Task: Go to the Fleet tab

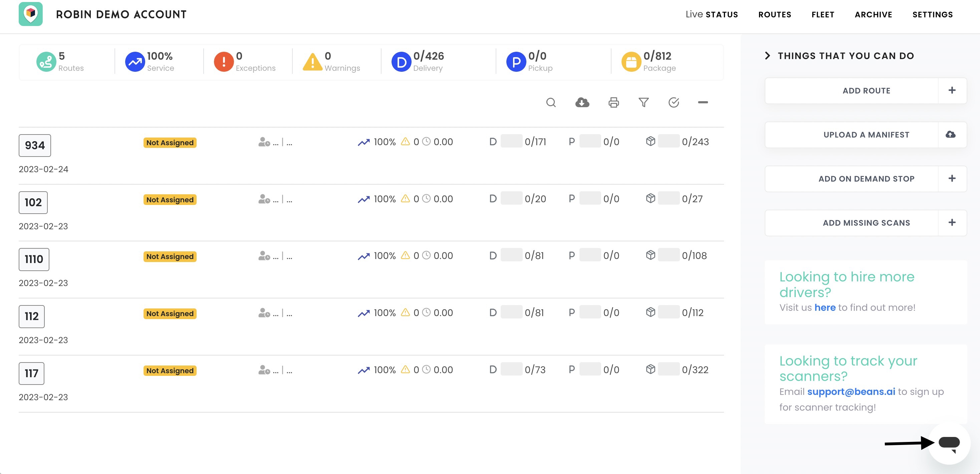Action: click(x=822, y=14)
